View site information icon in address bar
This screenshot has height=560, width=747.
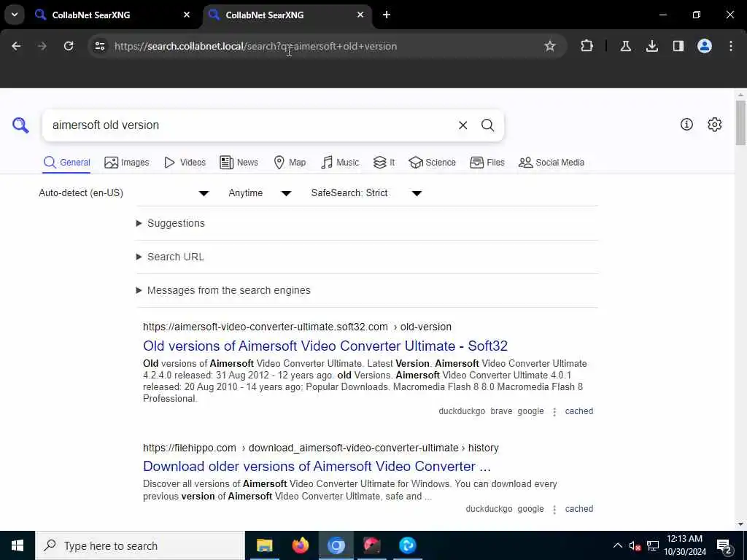point(99,46)
